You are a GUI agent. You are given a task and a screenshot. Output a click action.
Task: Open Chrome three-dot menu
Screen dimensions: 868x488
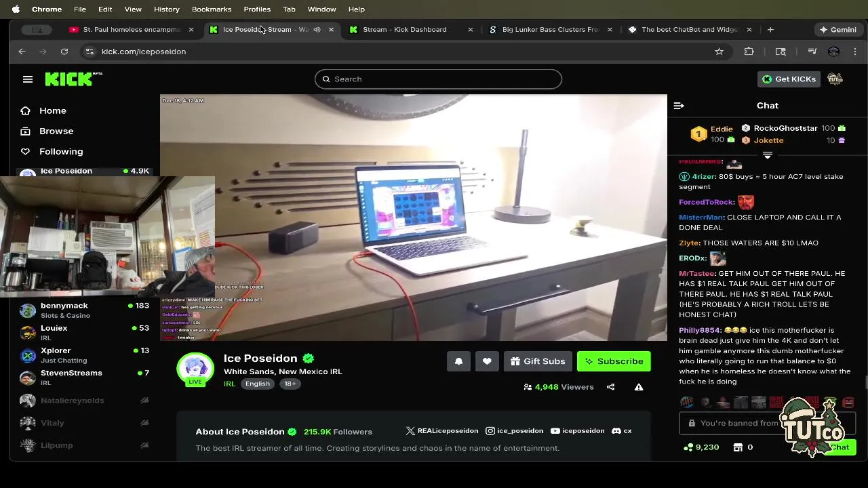click(855, 52)
